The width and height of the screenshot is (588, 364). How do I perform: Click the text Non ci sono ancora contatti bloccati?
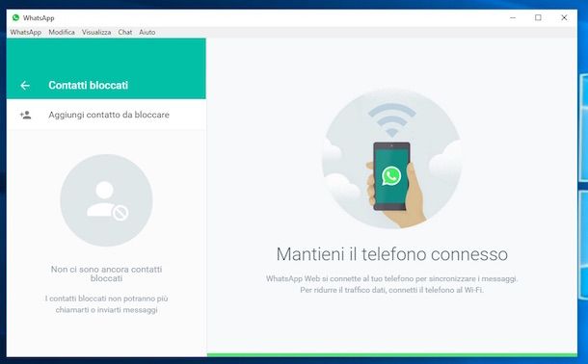coord(106,273)
